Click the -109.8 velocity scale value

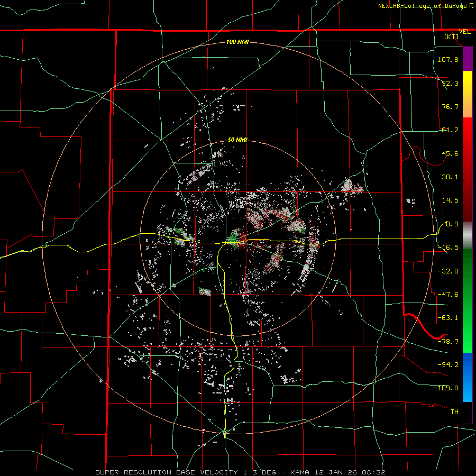pos(446,388)
